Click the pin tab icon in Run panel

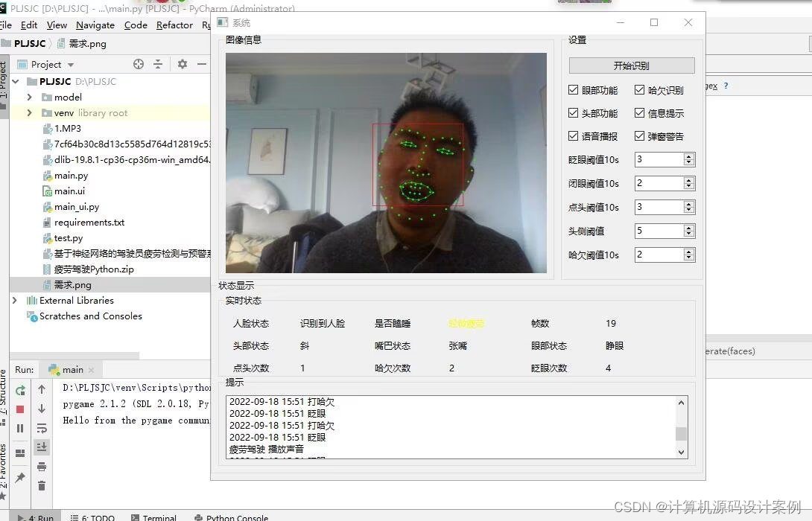(x=20, y=477)
